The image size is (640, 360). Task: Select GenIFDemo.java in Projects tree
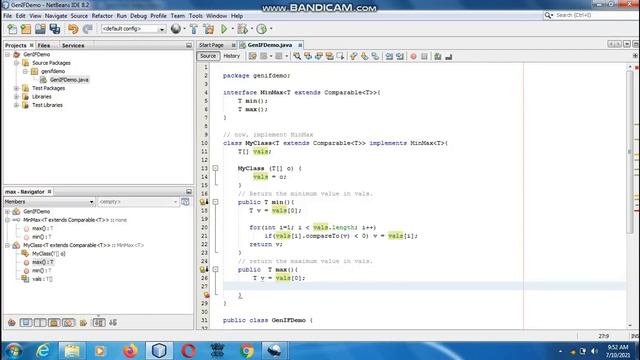click(69, 80)
